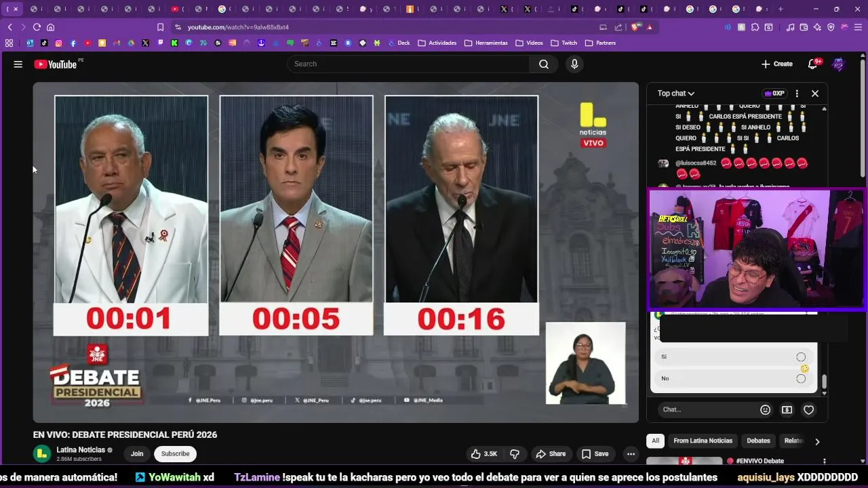Start voice search with the microphone icon
This screenshot has width=868, height=488.
point(574,64)
